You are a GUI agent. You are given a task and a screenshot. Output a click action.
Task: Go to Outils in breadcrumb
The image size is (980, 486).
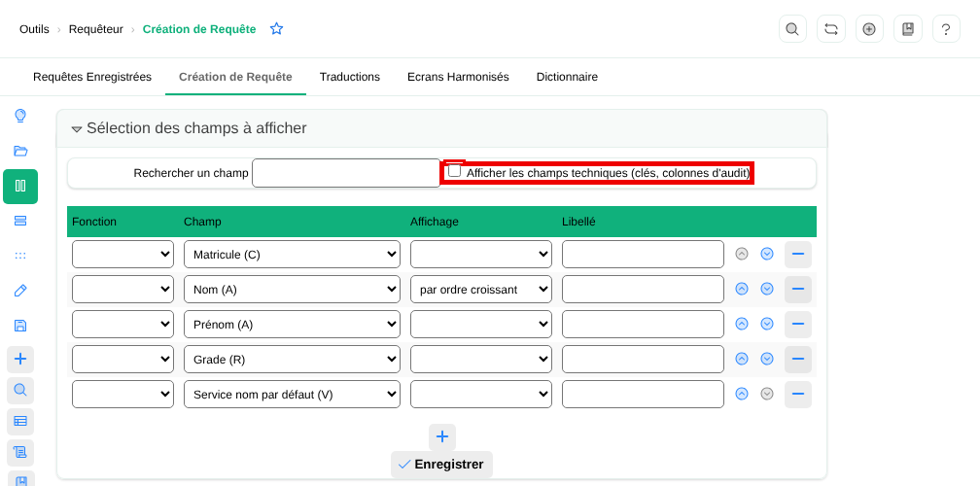34,29
